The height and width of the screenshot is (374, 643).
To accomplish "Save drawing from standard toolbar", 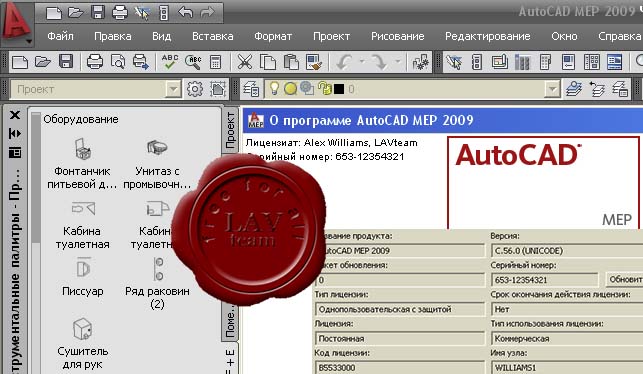I will [66, 62].
